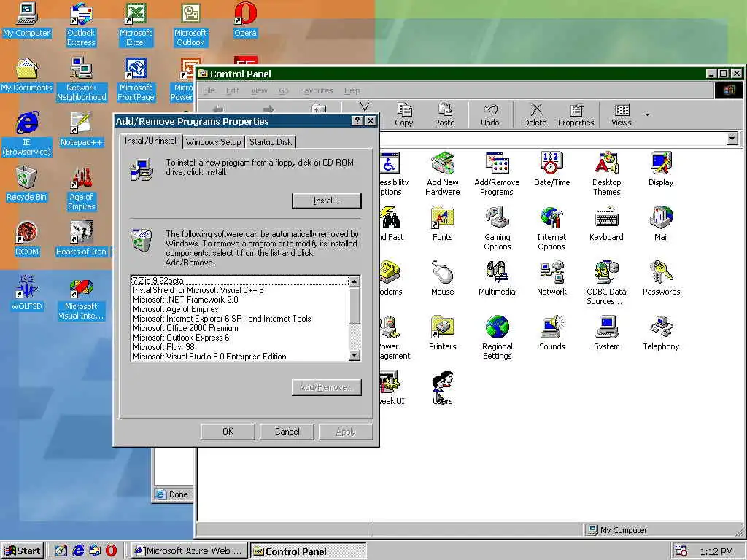Select the WOLF3D desktop shortcut
The image size is (747, 560).
click(x=27, y=293)
